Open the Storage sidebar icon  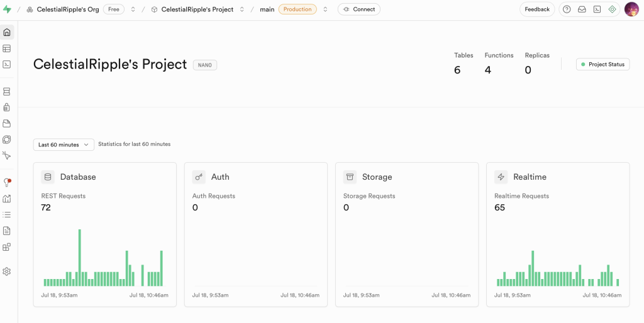[6, 124]
